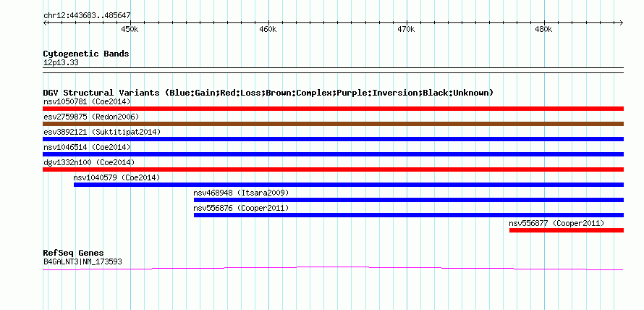644x310 pixels.
Task: Click the ruler's left arrow end
Action: [45, 23]
